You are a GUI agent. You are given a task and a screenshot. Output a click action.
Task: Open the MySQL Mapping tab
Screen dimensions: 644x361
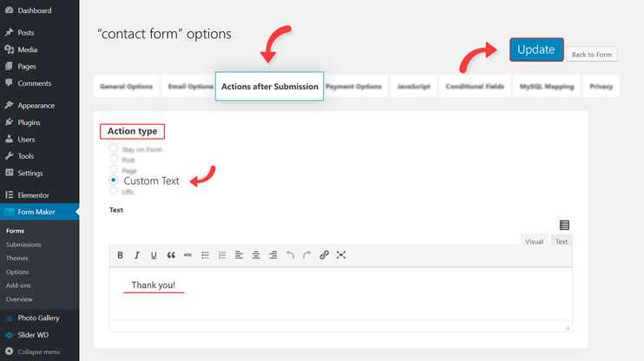click(x=547, y=86)
